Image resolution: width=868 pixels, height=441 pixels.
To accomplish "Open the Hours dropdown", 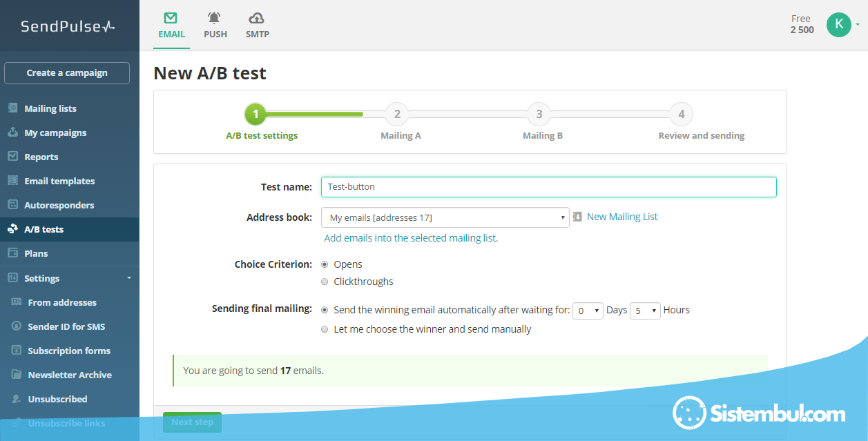I will [x=645, y=311].
